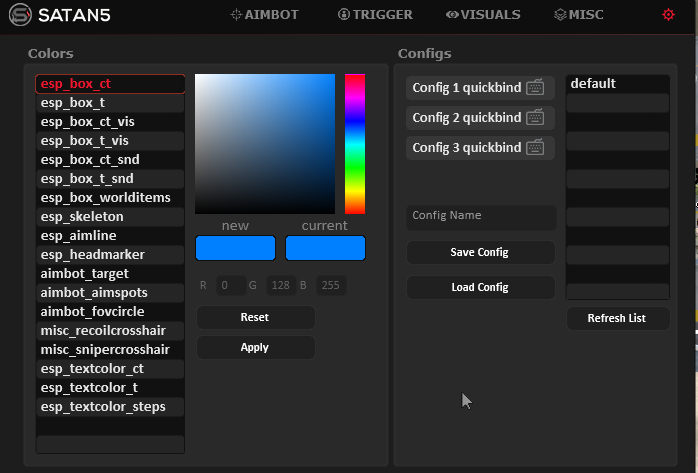Select esp_box_worlditems entry
698x473 pixels.
[110, 198]
